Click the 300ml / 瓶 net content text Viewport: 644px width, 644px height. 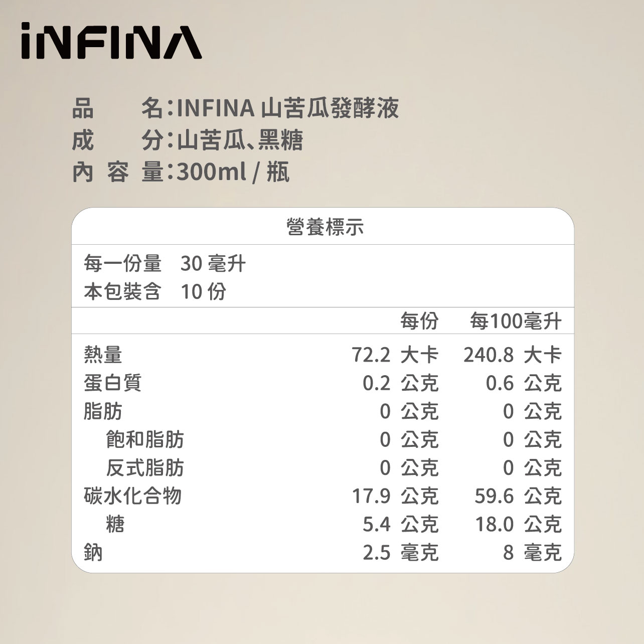233,173
